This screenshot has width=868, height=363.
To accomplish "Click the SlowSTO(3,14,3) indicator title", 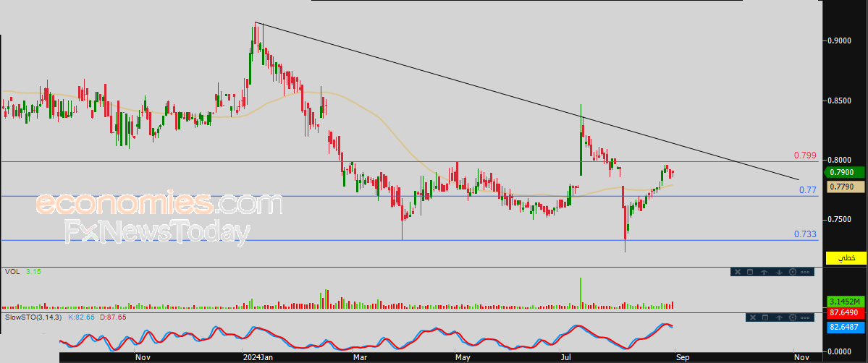I will tap(33, 317).
